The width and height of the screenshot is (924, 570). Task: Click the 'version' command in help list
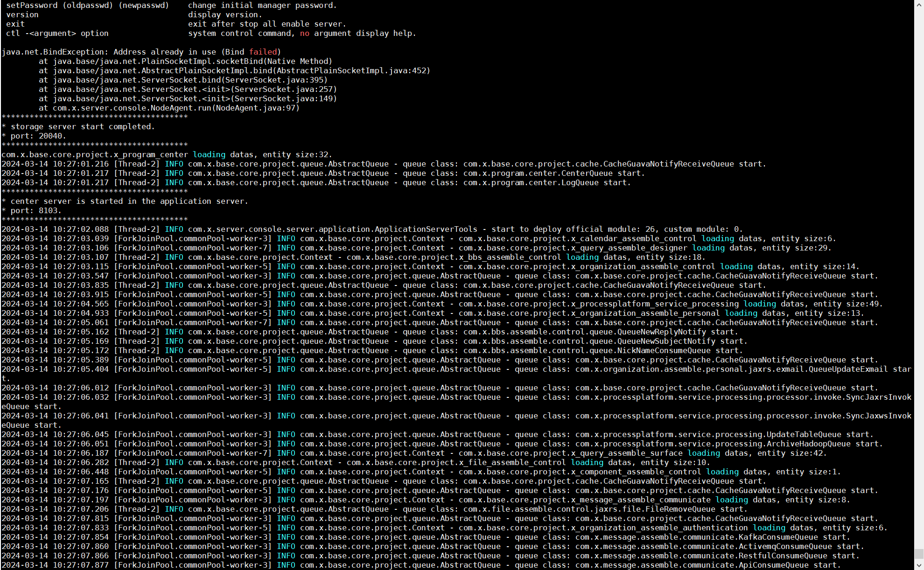point(22,14)
